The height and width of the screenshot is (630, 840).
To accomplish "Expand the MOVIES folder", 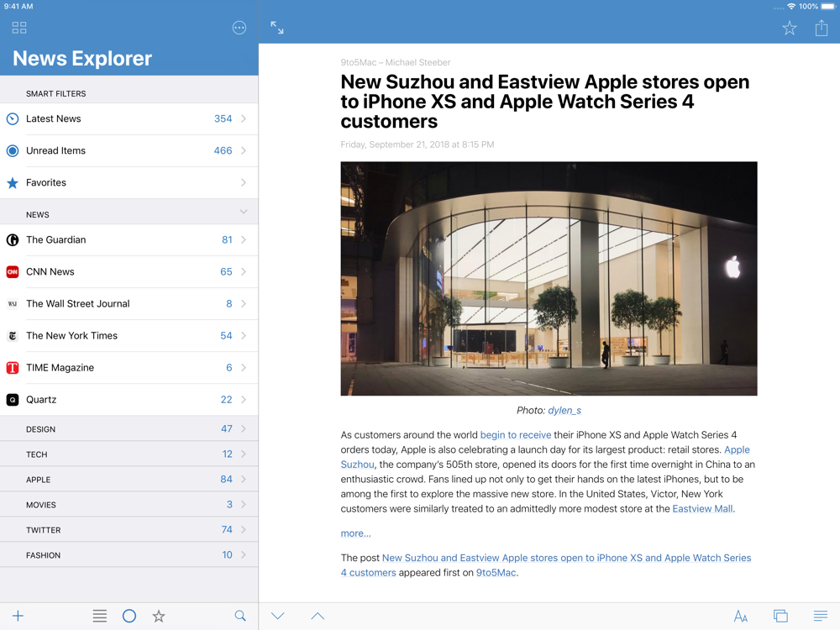I will (129, 504).
